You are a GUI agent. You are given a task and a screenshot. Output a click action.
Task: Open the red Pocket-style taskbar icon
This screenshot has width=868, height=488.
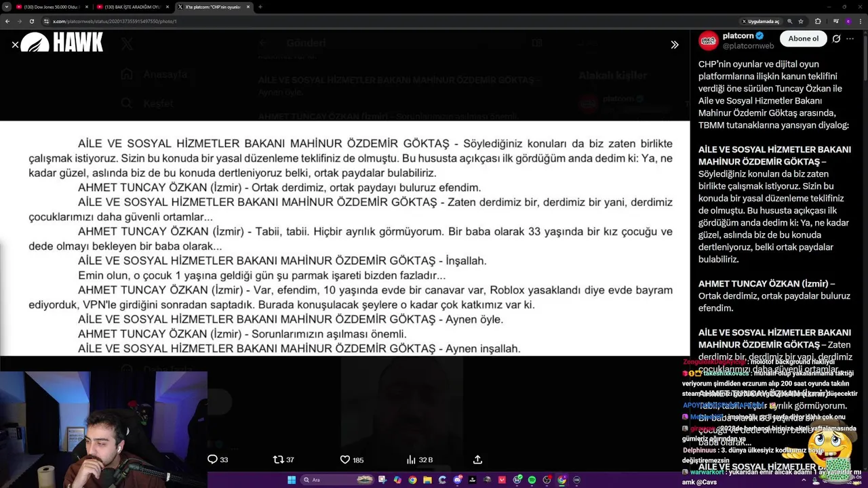coord(502,480)
